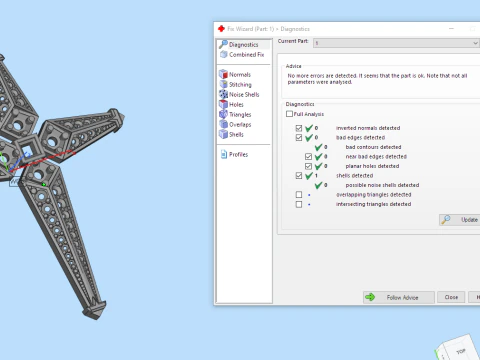Click the Profiles label
The width and height of the screenshot is (480, 360).
point(238,154)
